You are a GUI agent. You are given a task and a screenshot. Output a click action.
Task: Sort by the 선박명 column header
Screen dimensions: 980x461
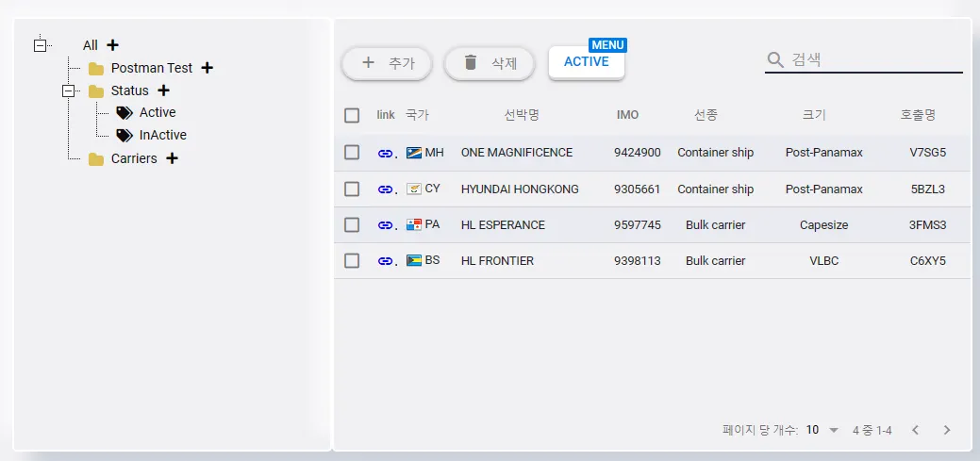(522, 115)
